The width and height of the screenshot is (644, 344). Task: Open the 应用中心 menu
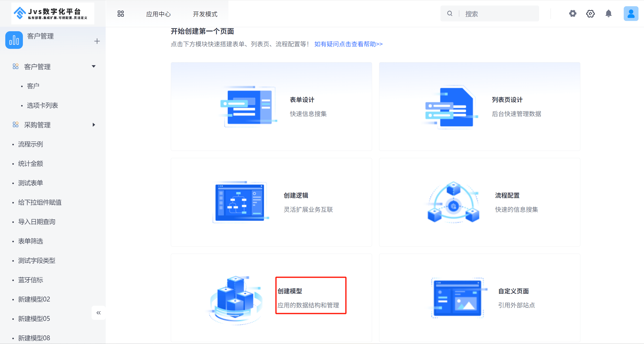pos(158,14)
